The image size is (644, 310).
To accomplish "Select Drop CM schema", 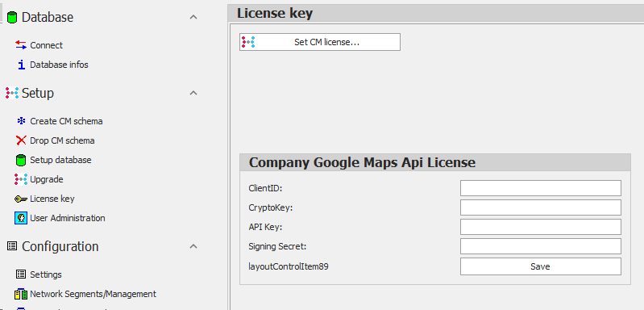I will coord(62,140).
